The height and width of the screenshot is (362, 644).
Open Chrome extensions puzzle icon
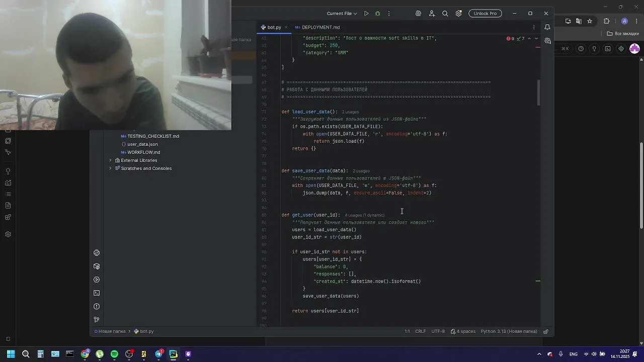[x=606, y=21]
